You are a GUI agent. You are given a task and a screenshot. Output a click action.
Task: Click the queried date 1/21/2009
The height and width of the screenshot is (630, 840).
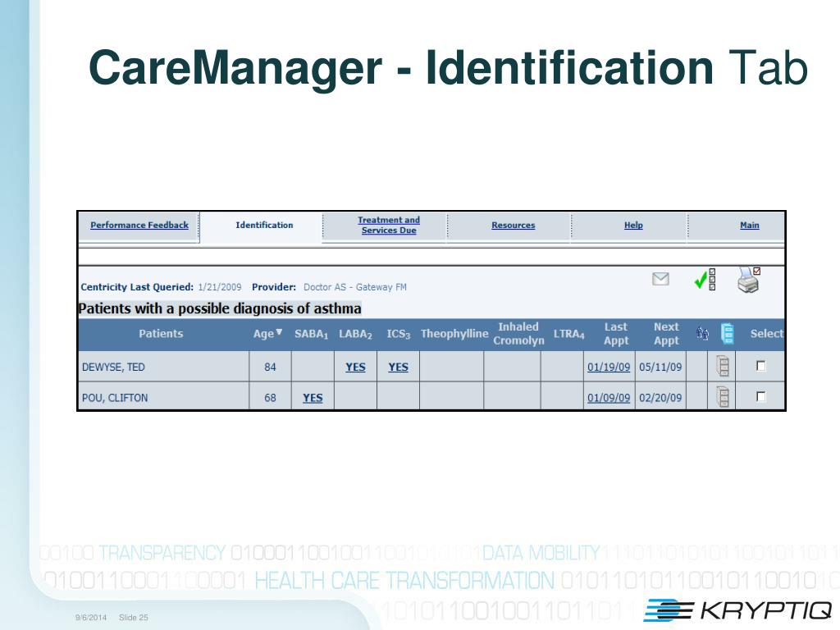[x=220, y=287]
